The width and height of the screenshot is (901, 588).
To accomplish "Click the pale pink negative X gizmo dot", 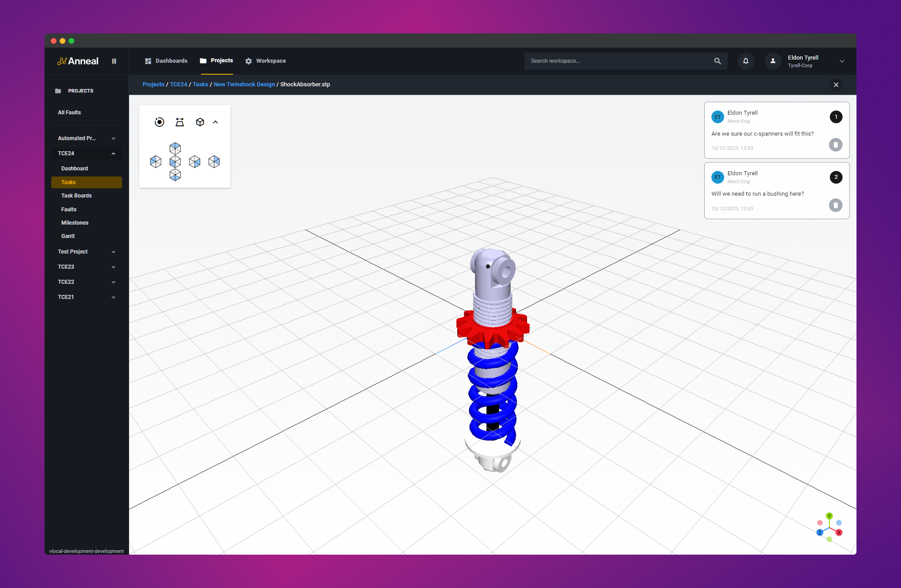I will (820, 523).
